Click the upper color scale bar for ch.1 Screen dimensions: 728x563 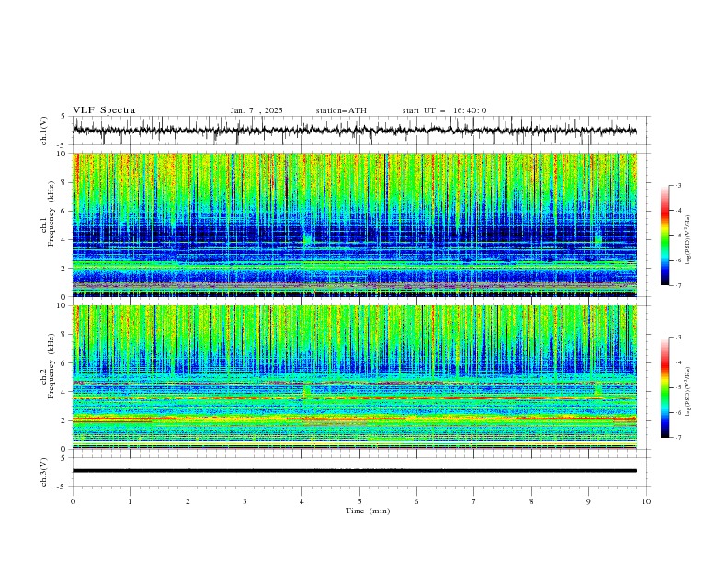665,236
